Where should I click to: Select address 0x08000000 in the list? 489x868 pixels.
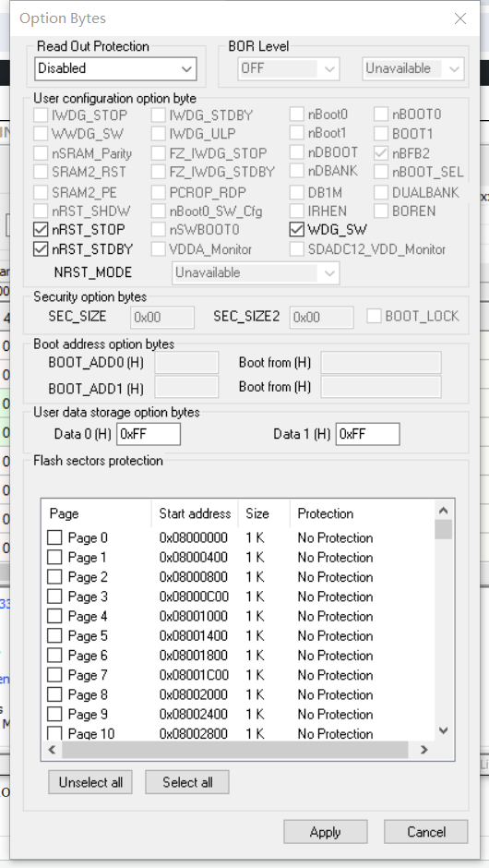click(194, 537)
